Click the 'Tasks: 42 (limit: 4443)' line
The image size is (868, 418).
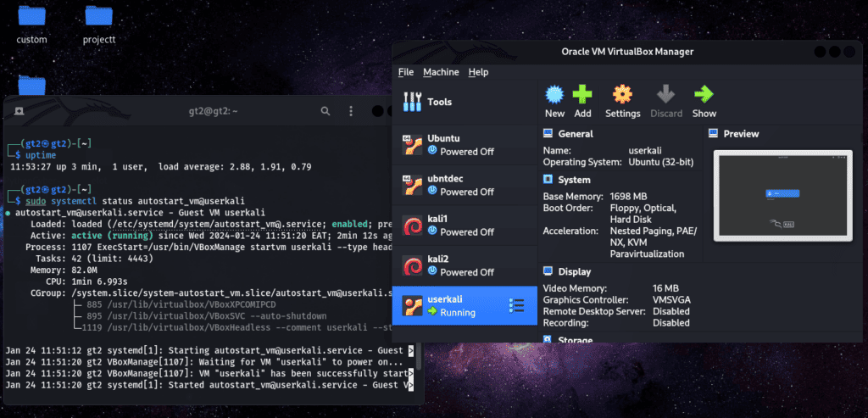94,259
